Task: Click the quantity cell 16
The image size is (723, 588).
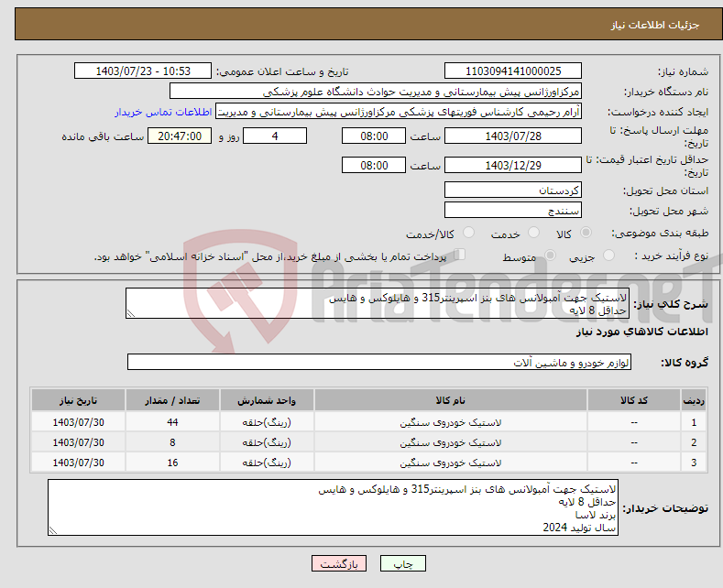Action: 172,463
